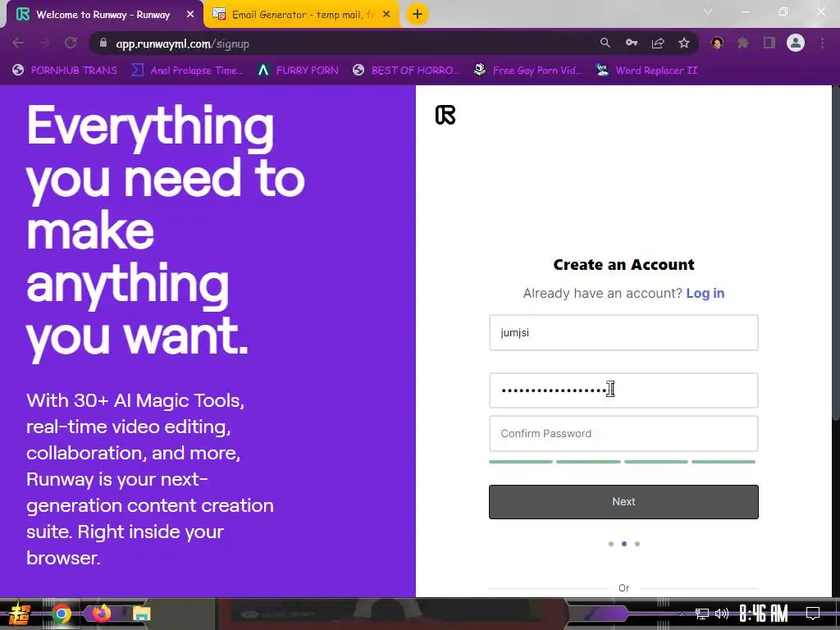Follow the Log in link
The image size is (840, 630).
[705, 293]
